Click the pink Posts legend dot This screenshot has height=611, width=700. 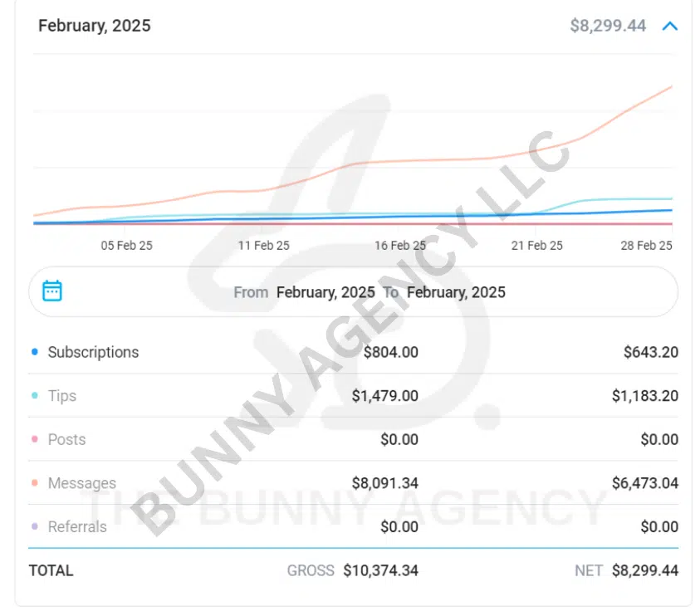coord(34,439)
